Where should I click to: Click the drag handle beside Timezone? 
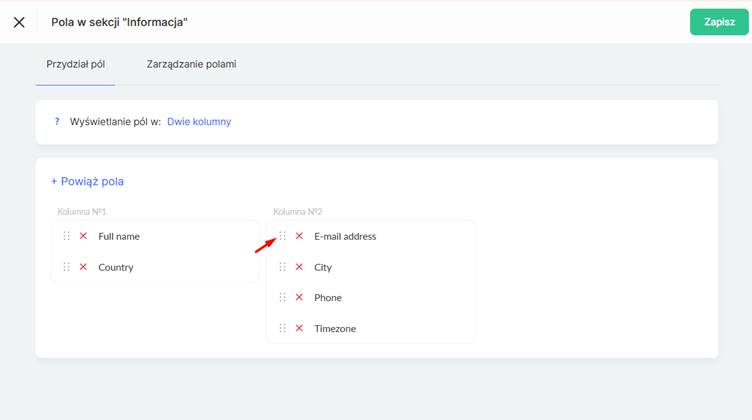coord(282,328)
